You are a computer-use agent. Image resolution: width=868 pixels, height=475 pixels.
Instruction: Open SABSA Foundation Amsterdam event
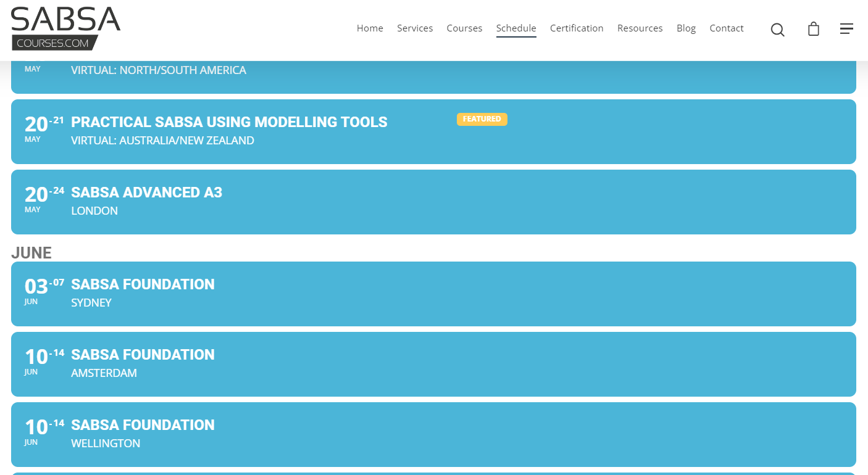click(433, 364)
